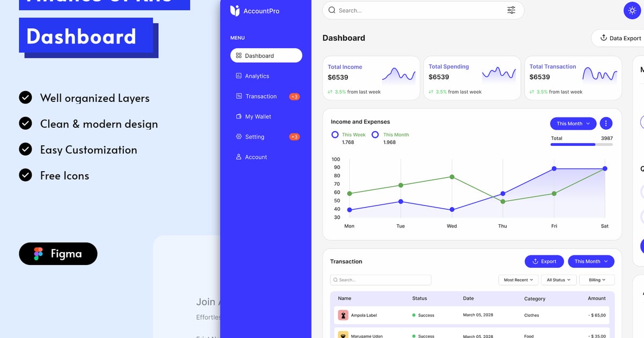Expand the All Status dropdown
The width and height of the screenshot is (644, 338).
(559, 280)
